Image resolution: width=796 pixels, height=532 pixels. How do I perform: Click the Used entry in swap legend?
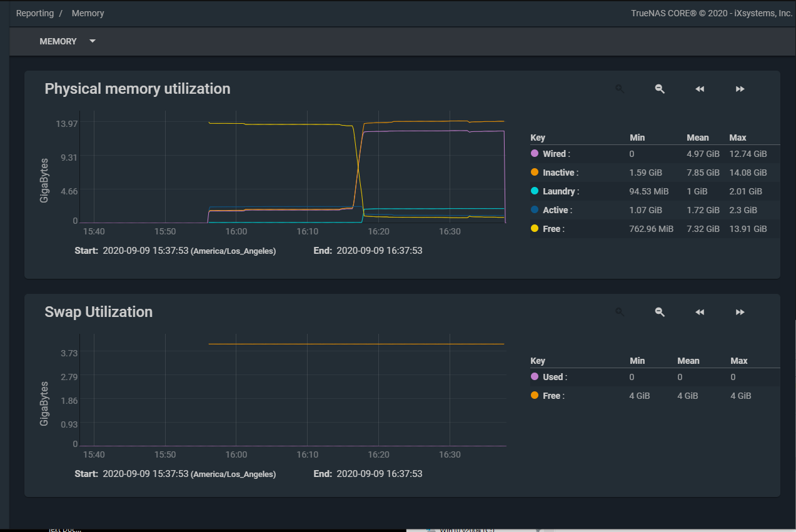click(554, 377)
